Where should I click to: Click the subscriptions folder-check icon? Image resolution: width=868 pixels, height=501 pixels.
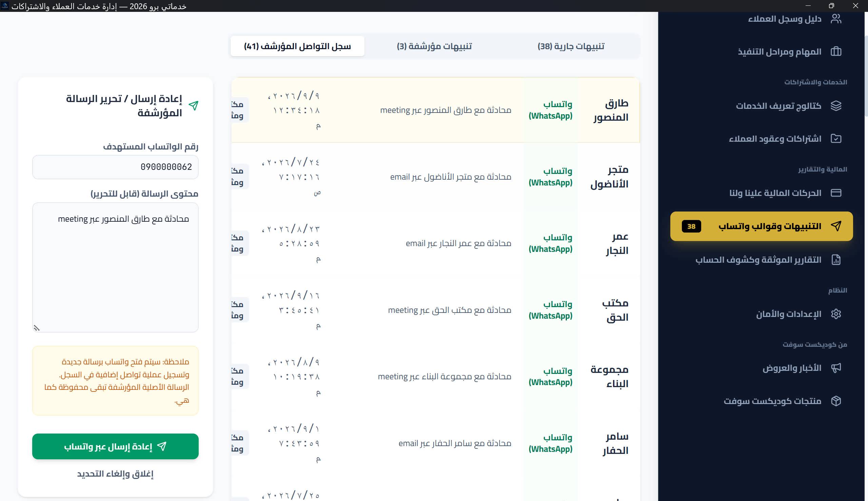coord(836,139)
